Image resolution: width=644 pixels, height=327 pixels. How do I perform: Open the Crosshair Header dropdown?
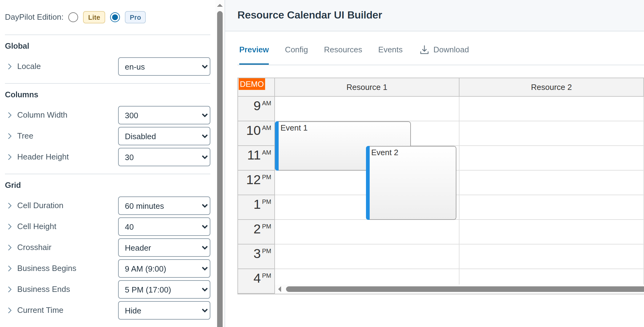pos(164,248)
